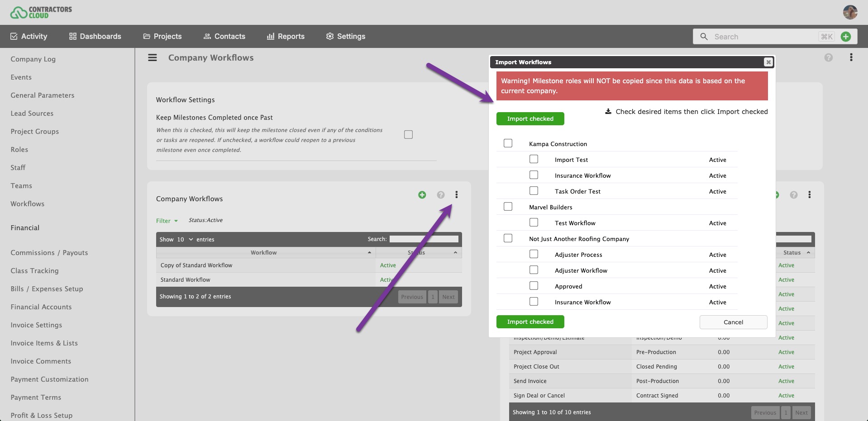Open the user profile avatar

click(x=850, y=12)
